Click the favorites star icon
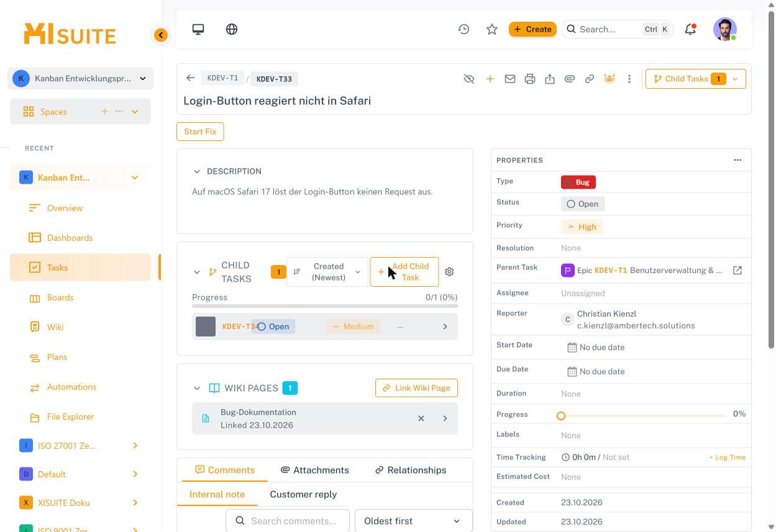The width and height of the screenshot is (776, 532). [x=492, y=29]
